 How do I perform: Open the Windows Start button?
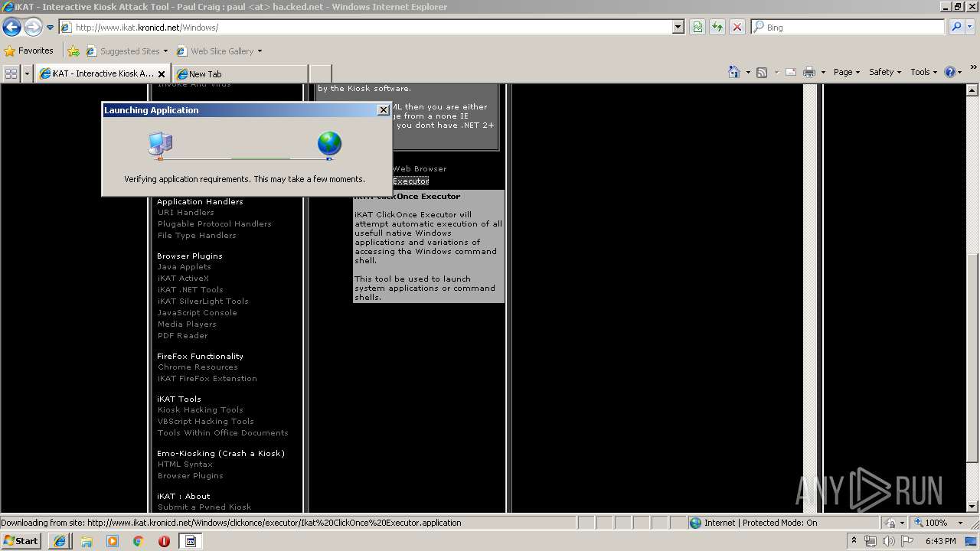tap(21, 540)
